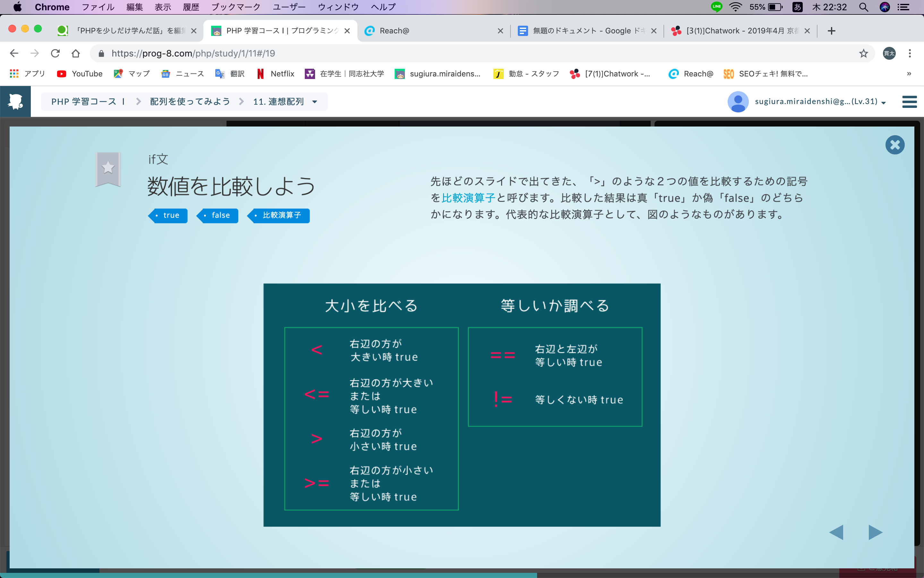Click the Progate ninja logo icon

point(15,101)
